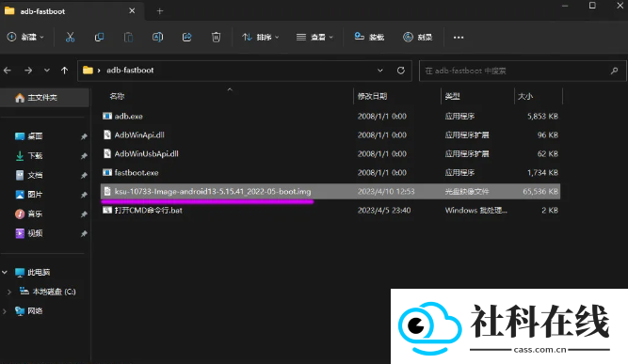This screenshot has width=628, height=364.
Task: Select the Home folder in sidebar
Action: pyautogui.click(x=44, y=98)
